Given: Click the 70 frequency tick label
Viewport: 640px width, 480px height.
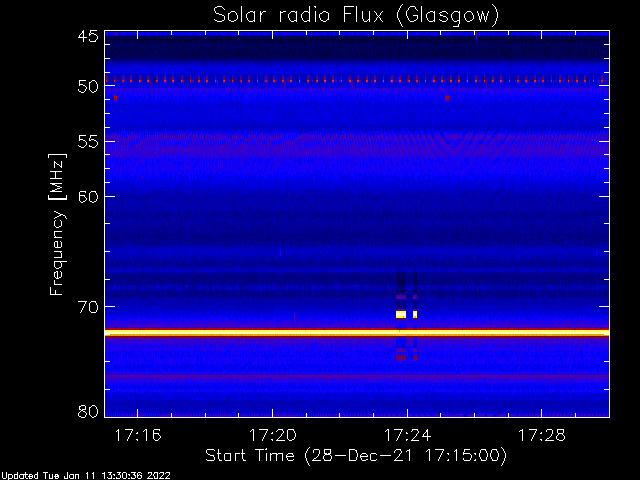Looking at the screenshot, I should [x=88, y=307].
